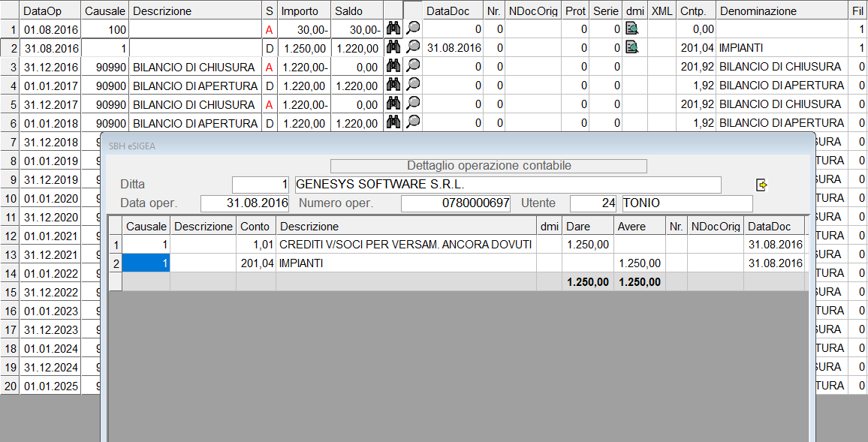Click the highlighted Causale cell in detail row 2
The image size is (868, 442).
[146, 263]
